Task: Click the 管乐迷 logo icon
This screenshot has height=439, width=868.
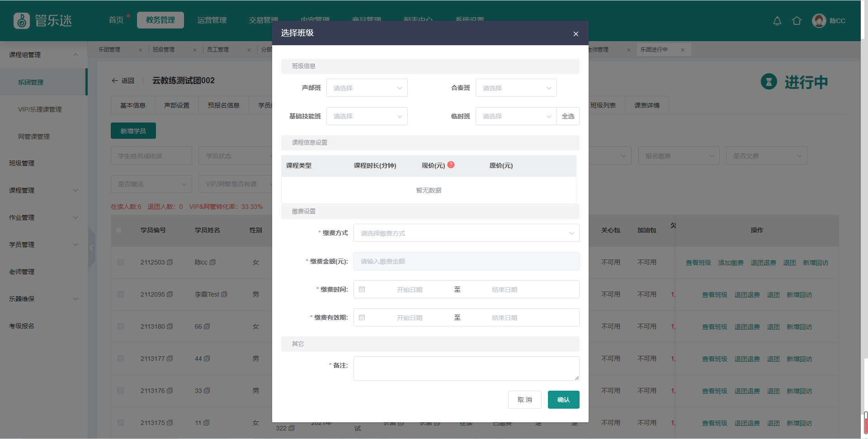Action: 21,21
